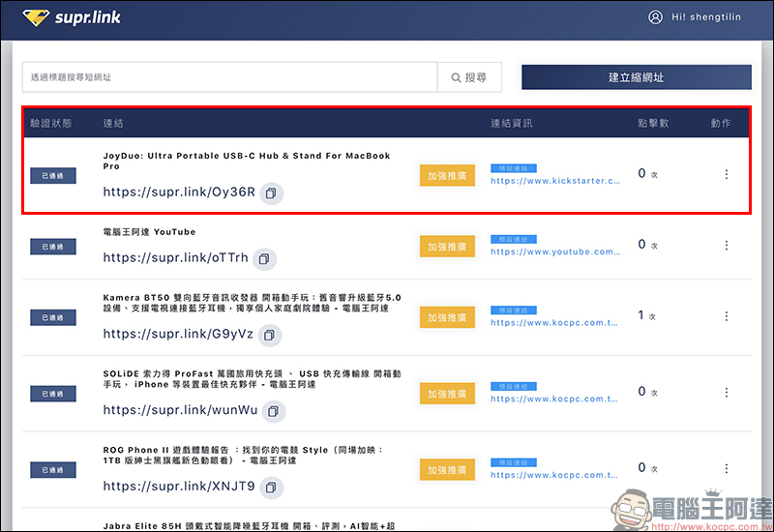This screenshot has width=774, height=532.
Task: Select the Kamera BT50 article title
Action: [252, 303]
